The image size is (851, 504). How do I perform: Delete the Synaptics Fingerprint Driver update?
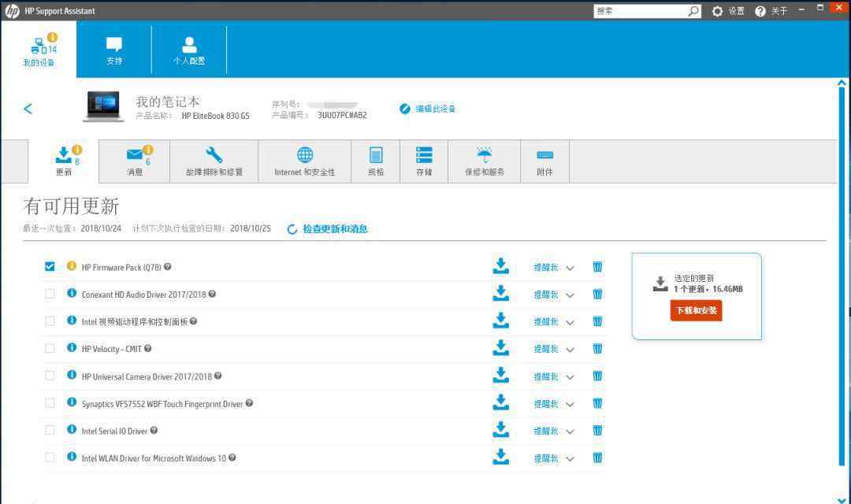point(597,404)
